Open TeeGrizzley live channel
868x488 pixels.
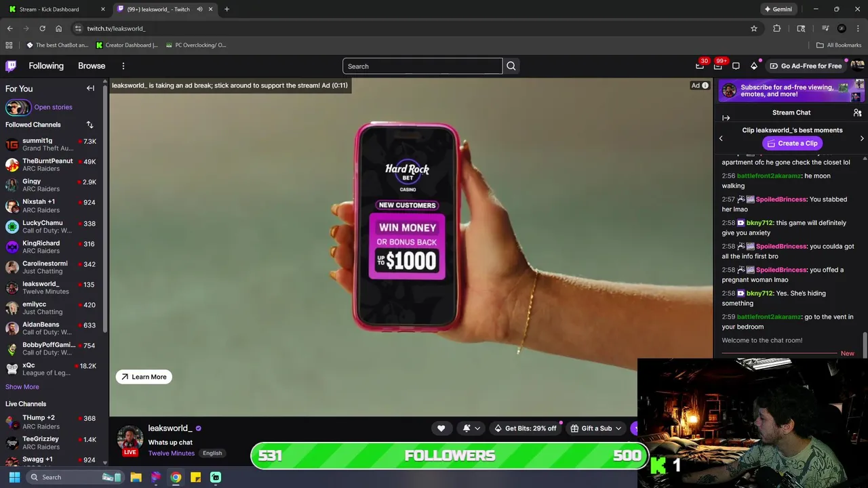(52, 443)
